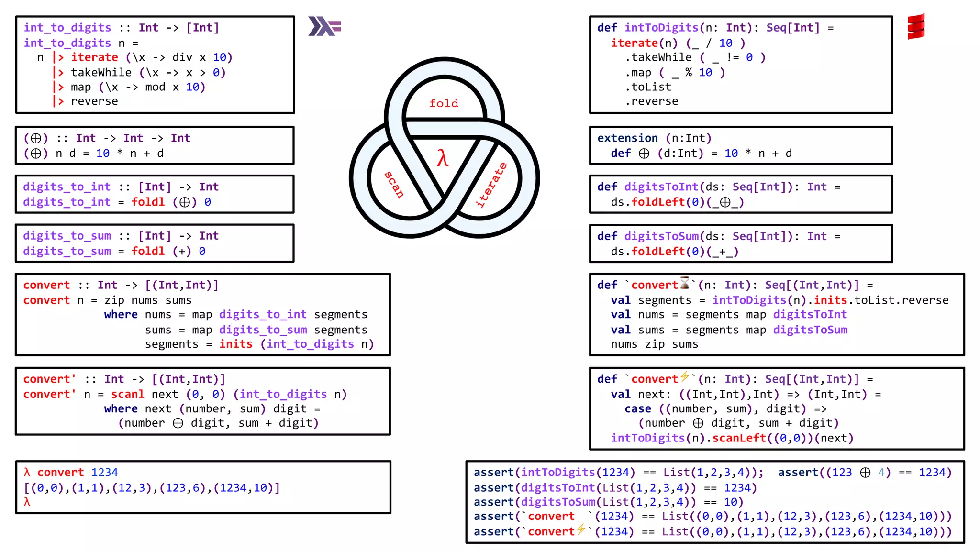This screenshot has height=551, width=980.
Task: Click the line 'ds.foldLeft(0)(_⊕_)'
Action: point(678,202)
